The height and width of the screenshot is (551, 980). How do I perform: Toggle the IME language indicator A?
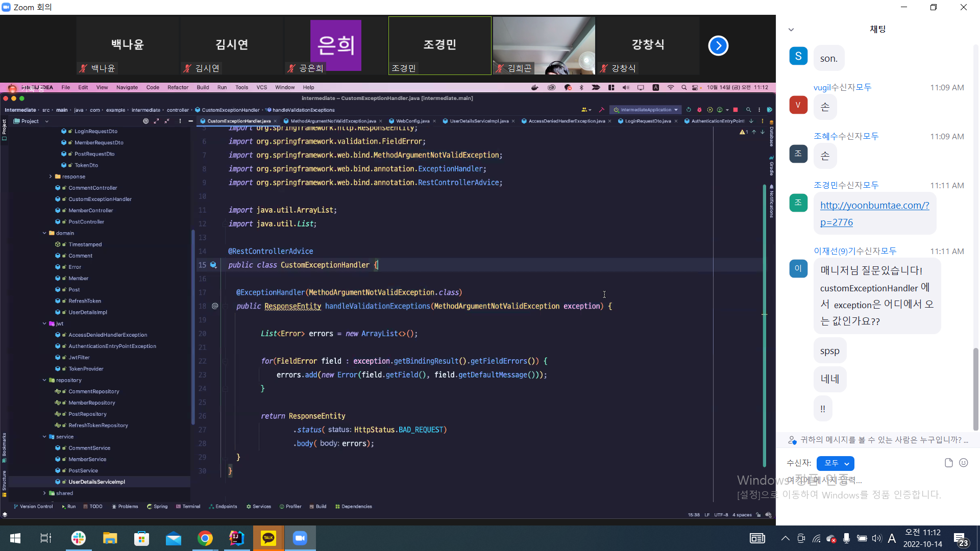tap(892, 538)
